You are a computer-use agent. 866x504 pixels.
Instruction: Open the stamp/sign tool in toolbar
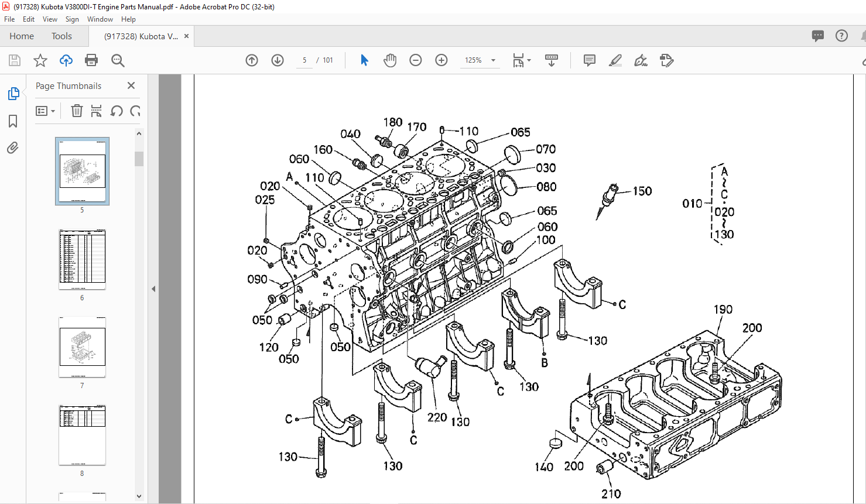point(666,60)
